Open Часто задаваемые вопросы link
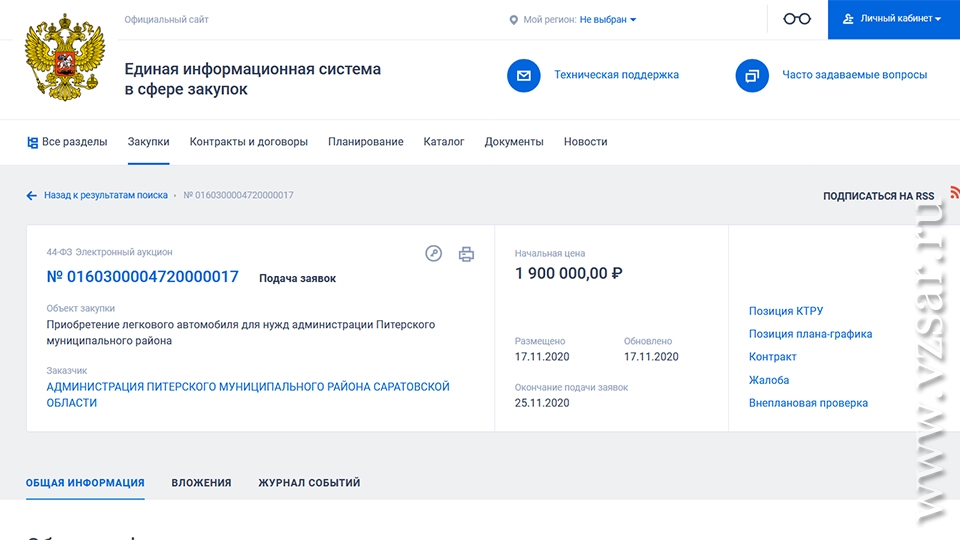This screenshot has width=960, height=540. (855, 75)
